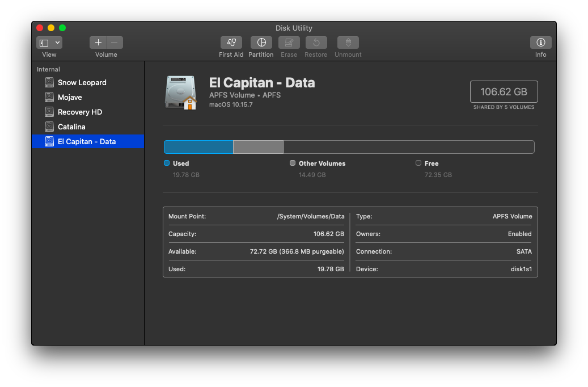Click the Internal sidebar section header
Viewport: 588px width, 387px height.
[48, 69]
